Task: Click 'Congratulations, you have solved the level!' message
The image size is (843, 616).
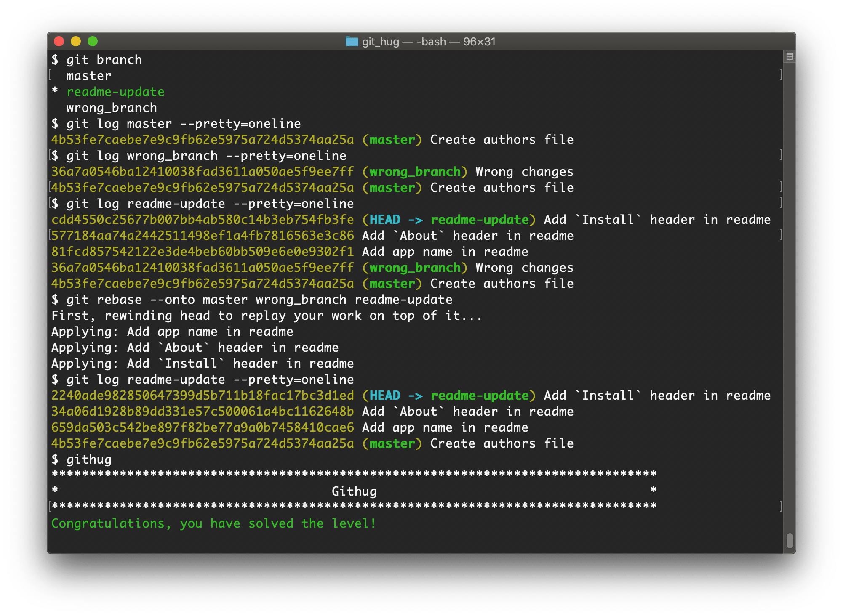Action: 214,523
